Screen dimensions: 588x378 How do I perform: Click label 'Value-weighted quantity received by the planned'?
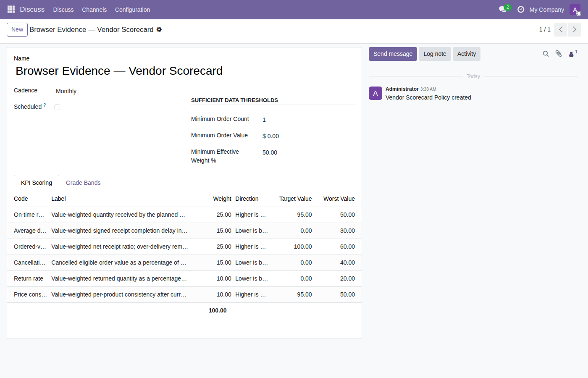118,215
